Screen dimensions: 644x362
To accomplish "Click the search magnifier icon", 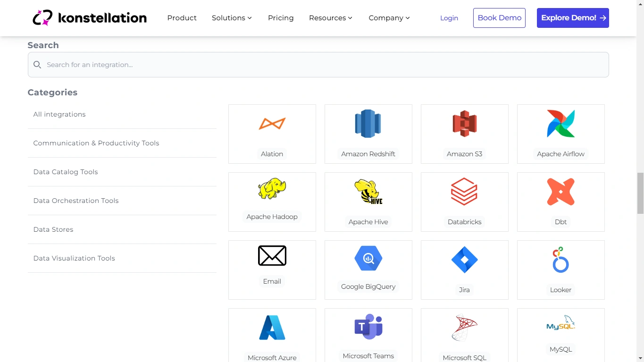I will pyautogui.click(x=37, y=65).
